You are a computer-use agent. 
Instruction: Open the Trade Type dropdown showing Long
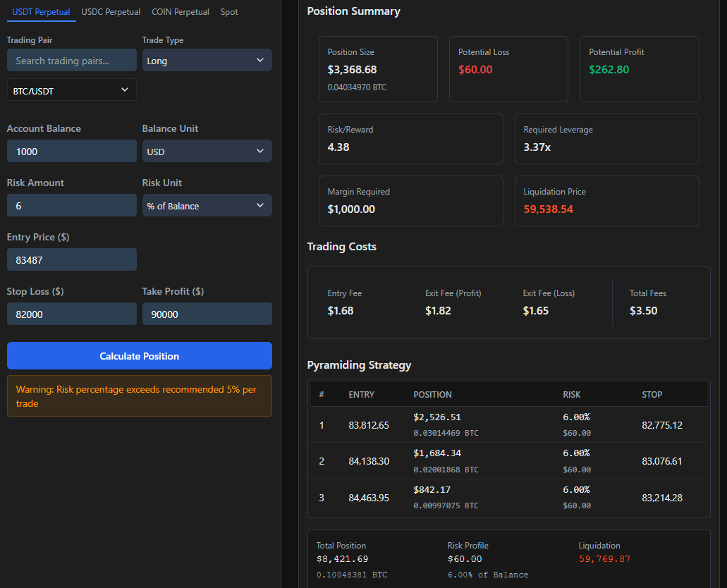coord(207,61)
